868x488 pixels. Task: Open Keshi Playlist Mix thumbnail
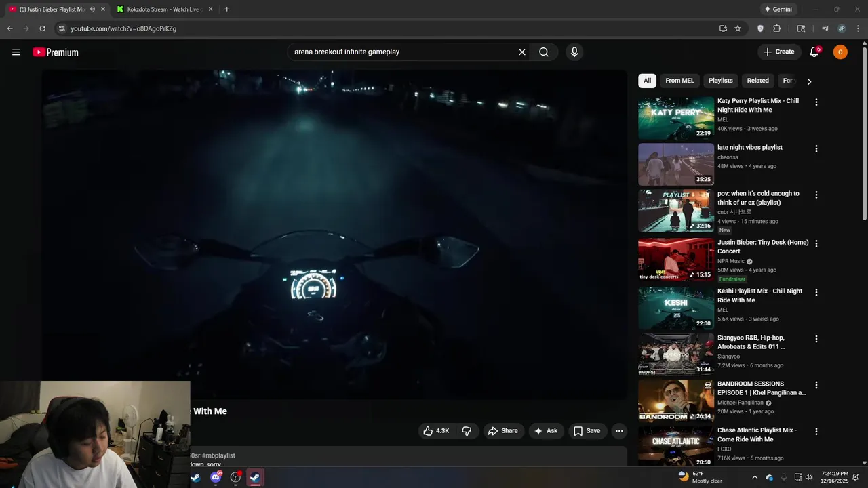click(676, 308)
